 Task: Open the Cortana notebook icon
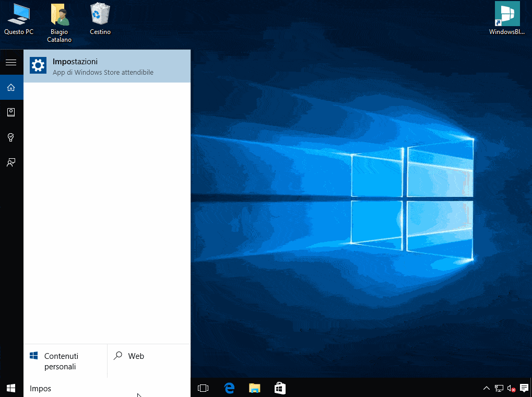[x=11, y=112]
